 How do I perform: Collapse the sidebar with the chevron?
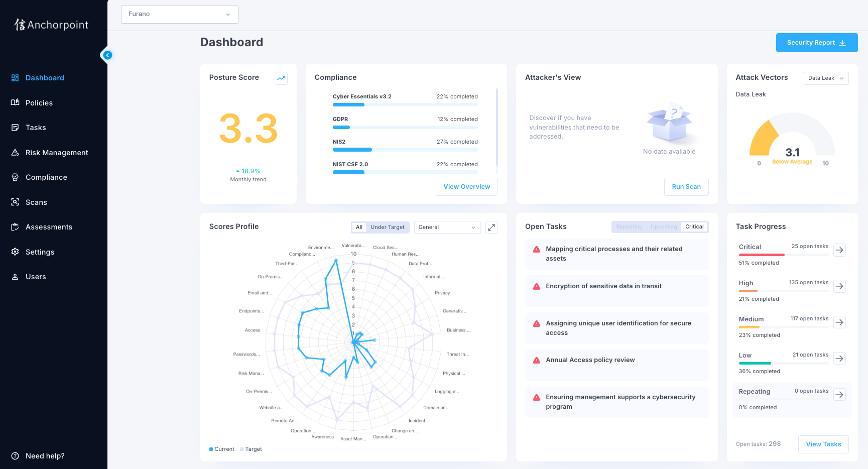[x=107, y=55]
